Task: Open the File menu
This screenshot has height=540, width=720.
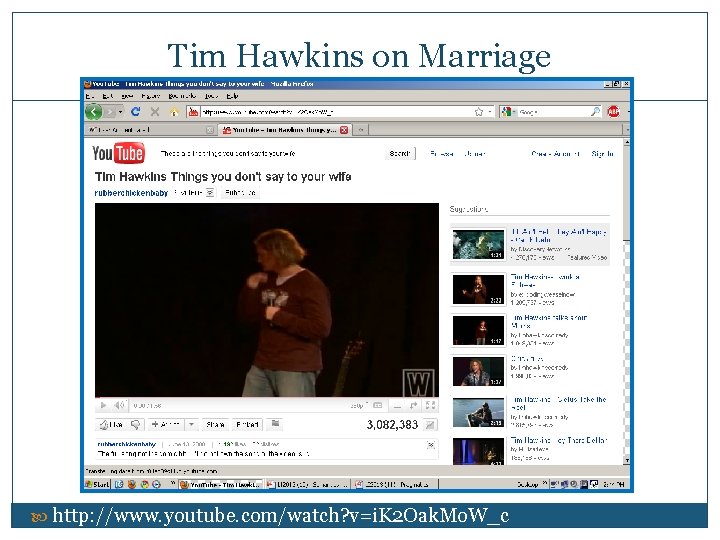Action: click(90, 96)
